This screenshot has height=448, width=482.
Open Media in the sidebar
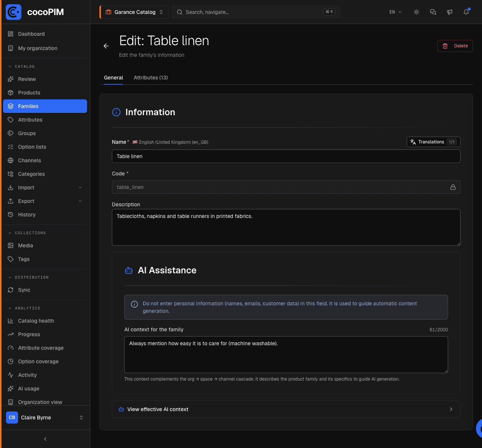[45, 245]
